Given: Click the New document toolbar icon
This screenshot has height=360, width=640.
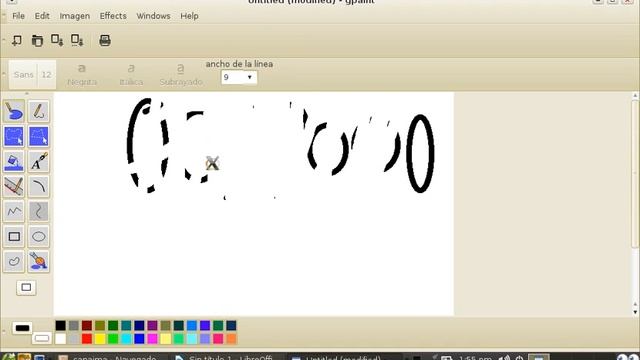Looking at the screenshot, I should pyautogui.click(x=17, y=40).
